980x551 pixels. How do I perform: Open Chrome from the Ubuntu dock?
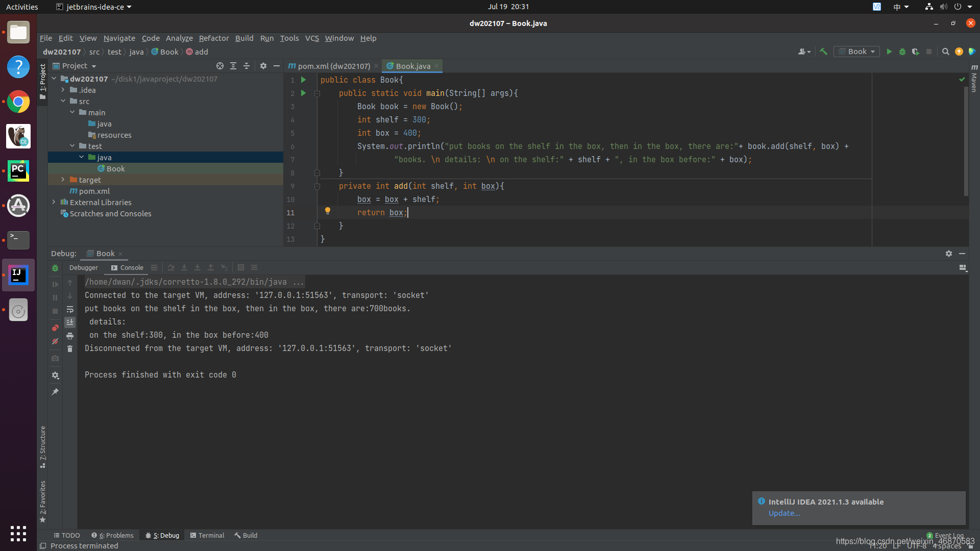coord(18,102)
